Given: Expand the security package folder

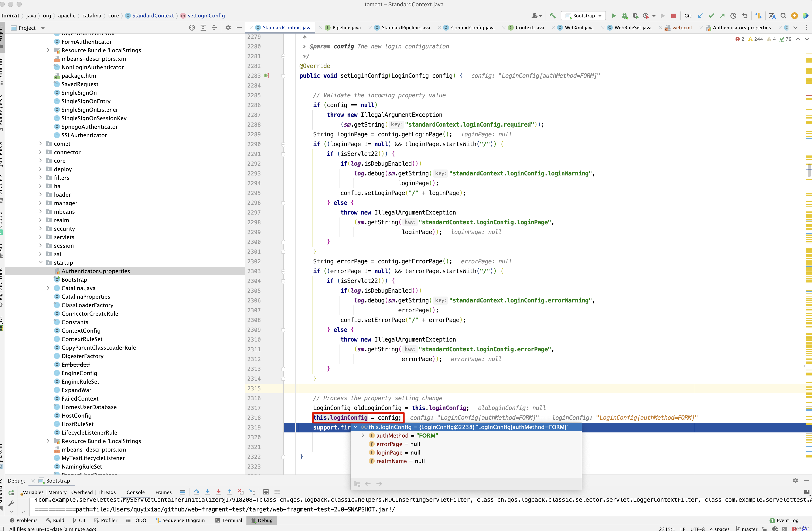Looking at the screenshot, I should click(40, 229).
